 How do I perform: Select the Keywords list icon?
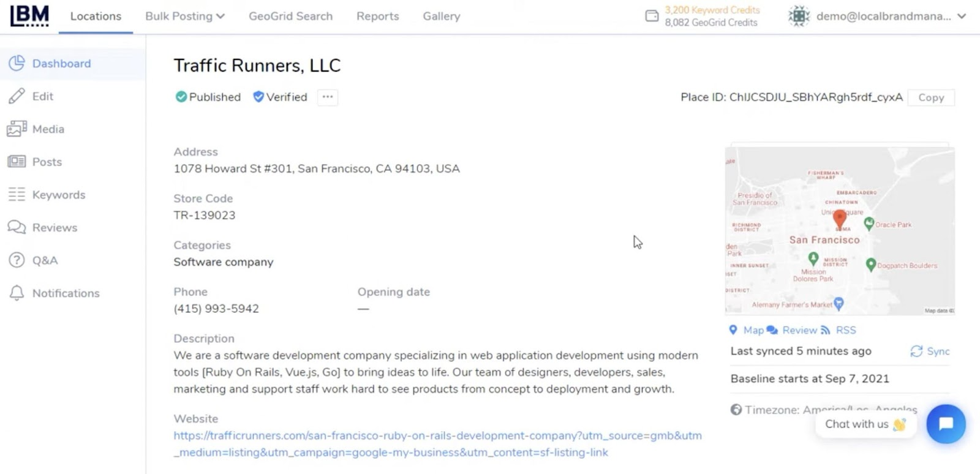coord(17,194)
